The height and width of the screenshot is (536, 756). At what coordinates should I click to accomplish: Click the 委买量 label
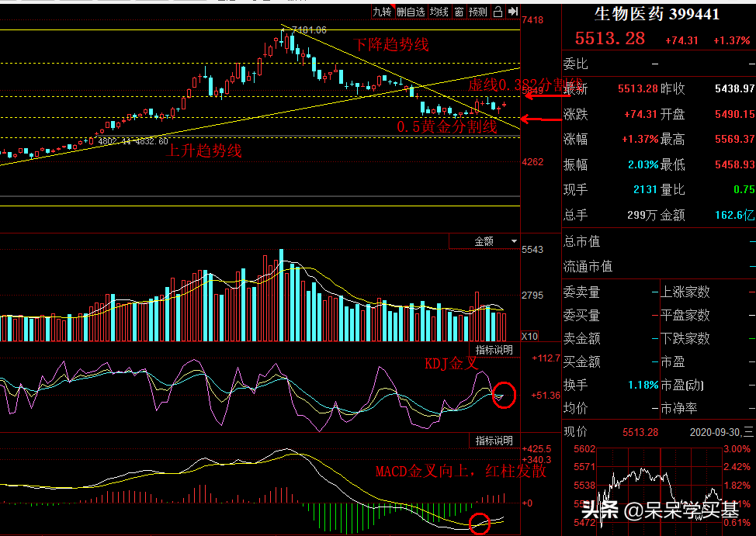point(581,315)
